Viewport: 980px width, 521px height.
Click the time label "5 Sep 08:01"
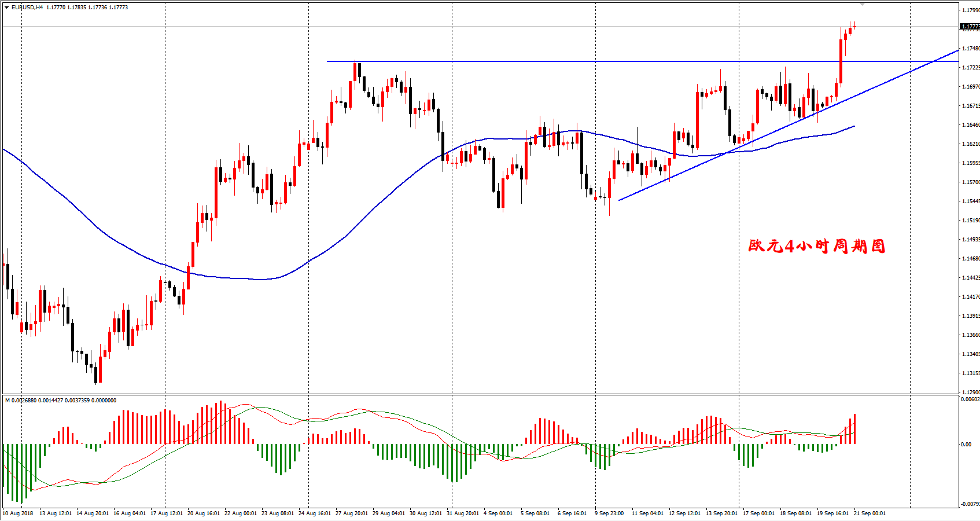(x=535, y=513)
